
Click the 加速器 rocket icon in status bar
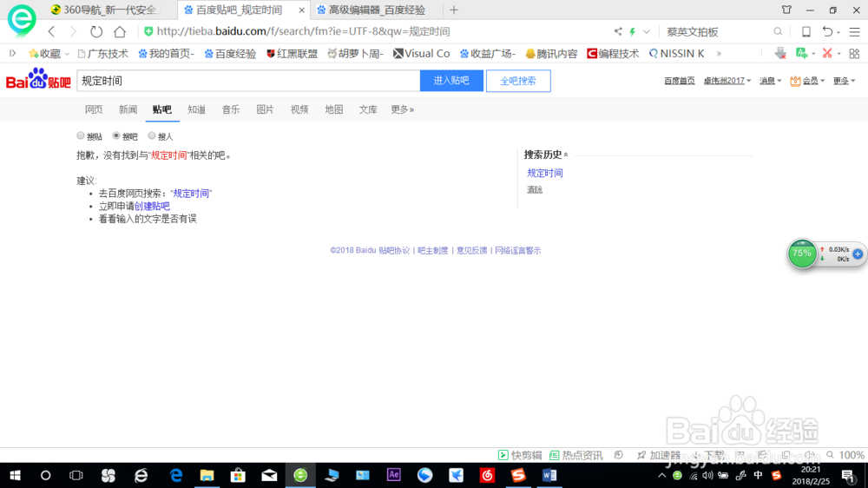click(641, 455)
